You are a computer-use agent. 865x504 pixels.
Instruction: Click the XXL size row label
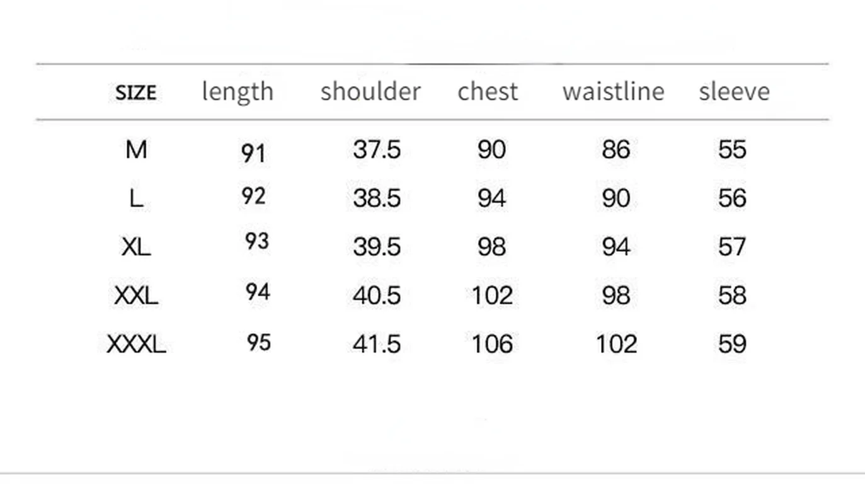tap(136, 295)
